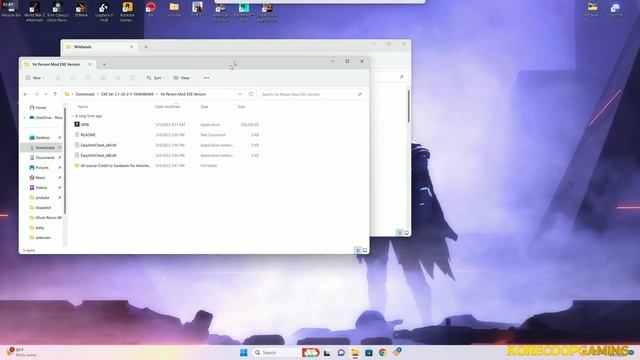Sort files by the Type column header

(x=204, y=107)
